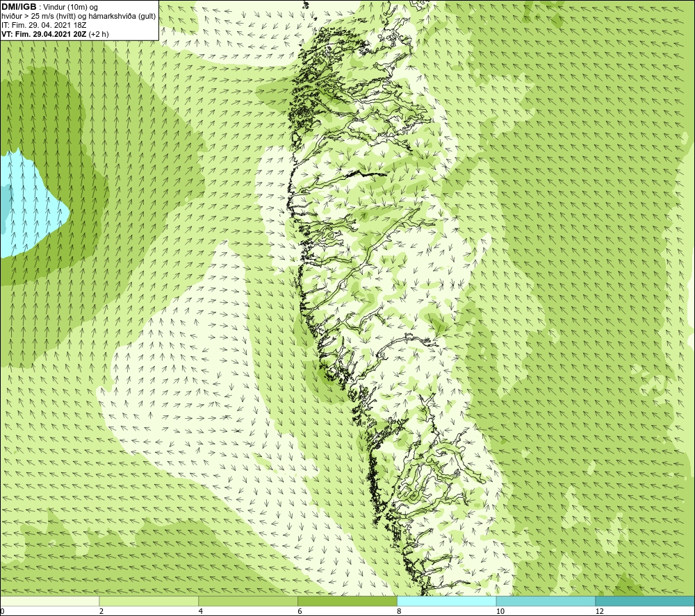Click the 2–4 m/s legend color swatch

tap(149, 601)
